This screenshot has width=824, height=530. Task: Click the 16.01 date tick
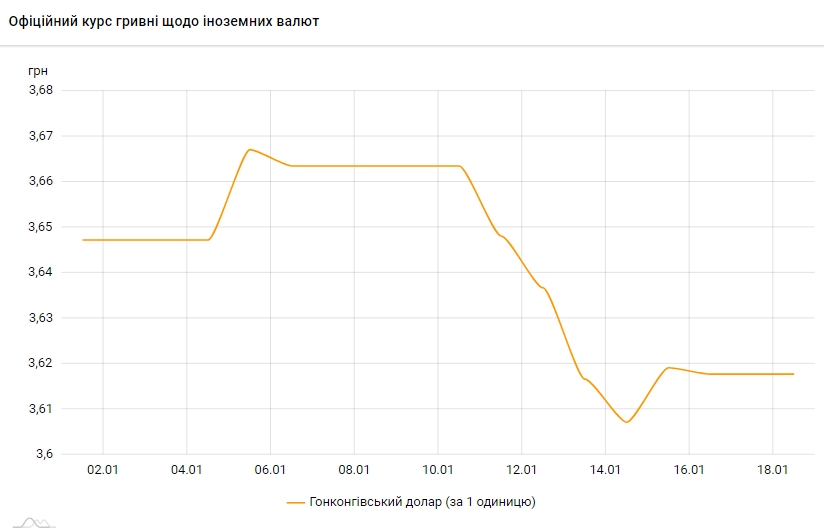[x=691, y=470]
